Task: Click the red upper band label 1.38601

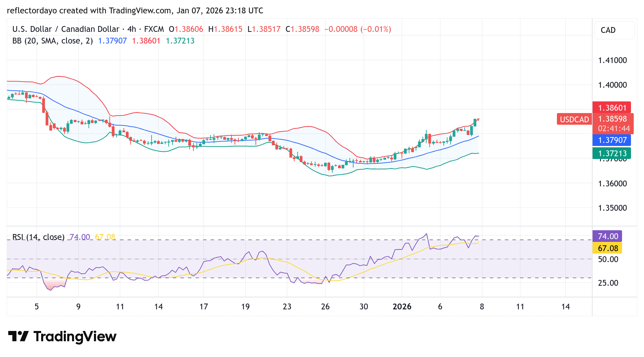Action: (612, 108)
